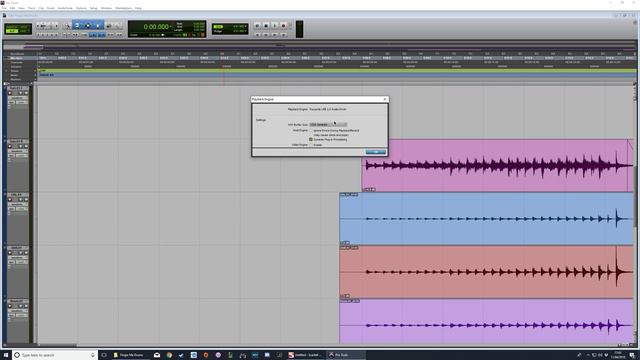Click the Markers ruler name
Viewport: 640px width, 360px height.
[16, 79]
